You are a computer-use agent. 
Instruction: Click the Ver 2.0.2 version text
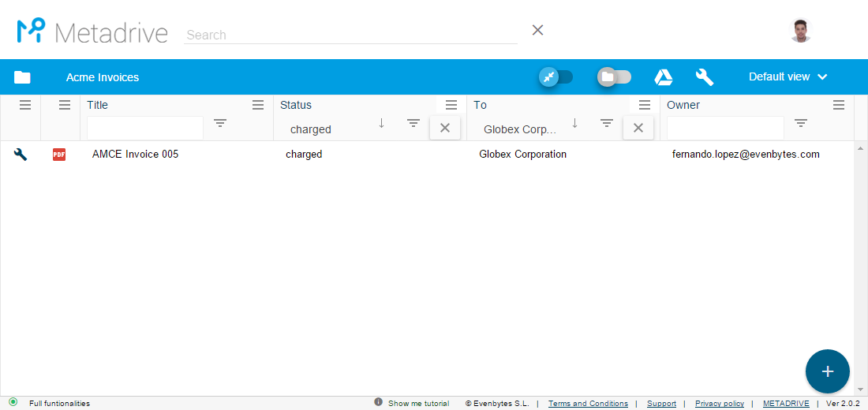coord(843,404)
